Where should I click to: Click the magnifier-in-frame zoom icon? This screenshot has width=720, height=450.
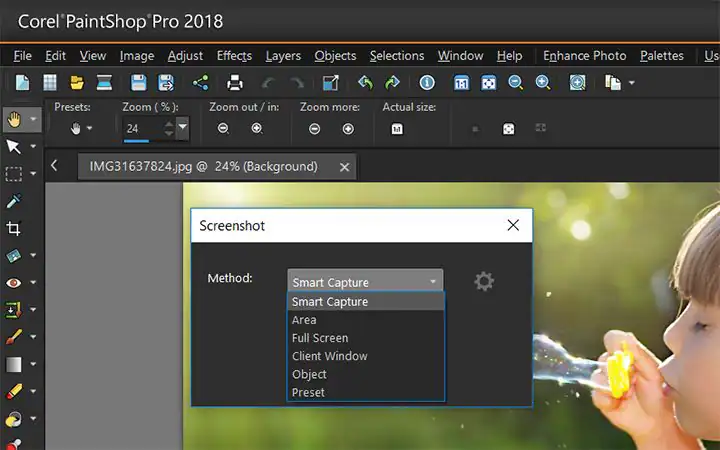[577, 83]
